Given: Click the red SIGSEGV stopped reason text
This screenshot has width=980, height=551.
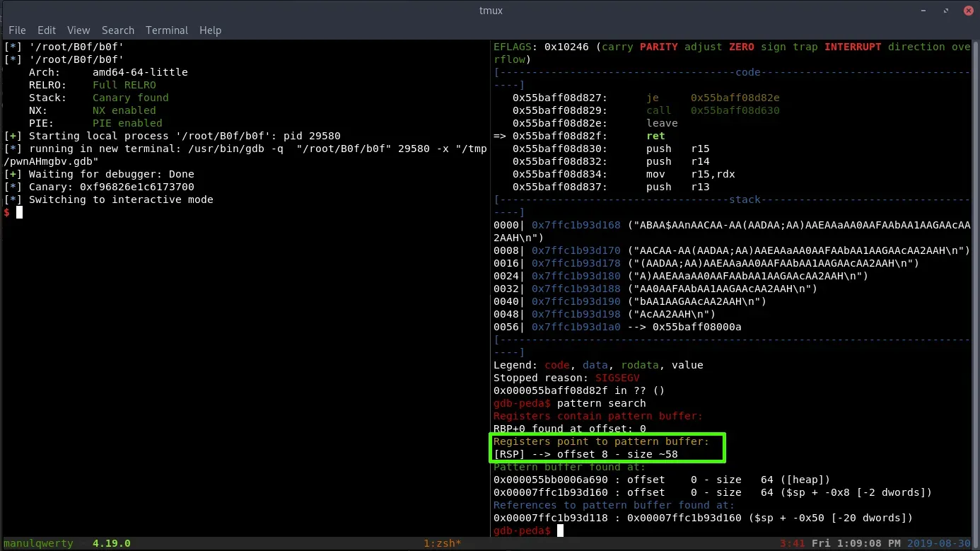Looking at the screenshot, I should pyautogui.click(x=617, y=378).
